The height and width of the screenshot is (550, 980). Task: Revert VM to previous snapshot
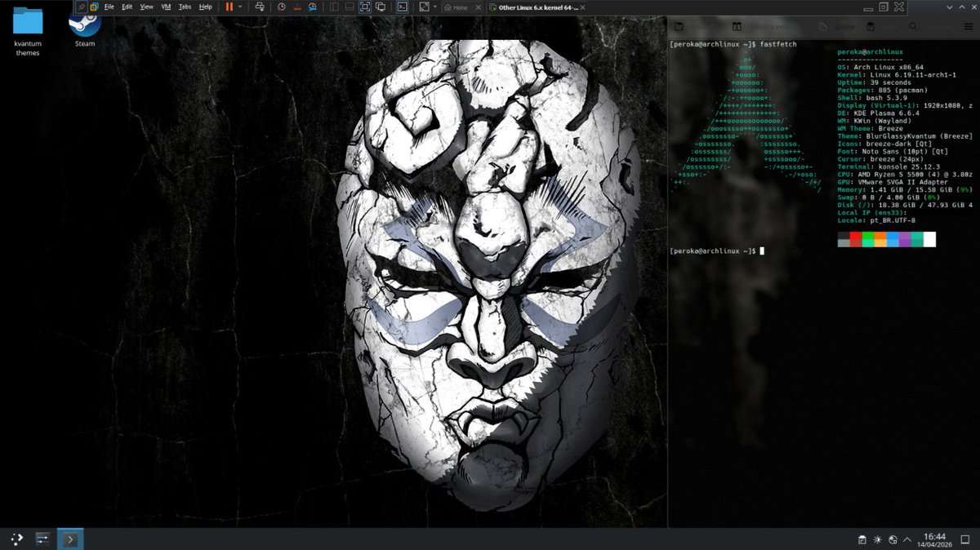(297, 7)
